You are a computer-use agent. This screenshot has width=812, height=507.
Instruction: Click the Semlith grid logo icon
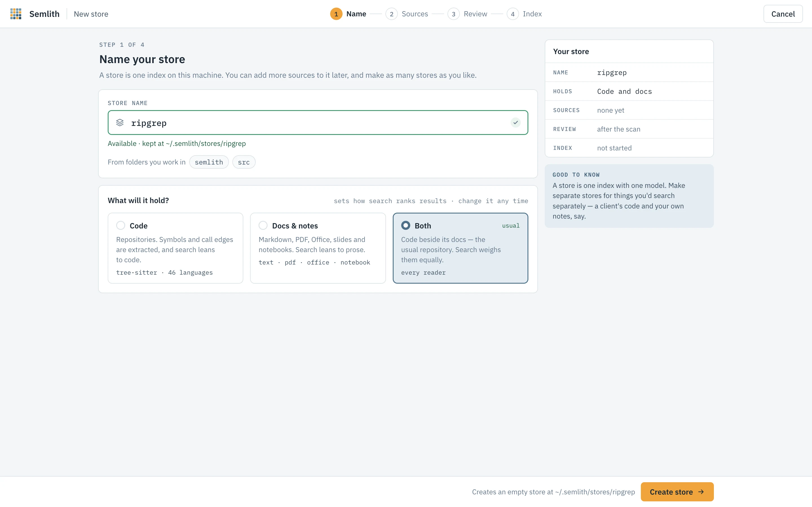[16, 14]
